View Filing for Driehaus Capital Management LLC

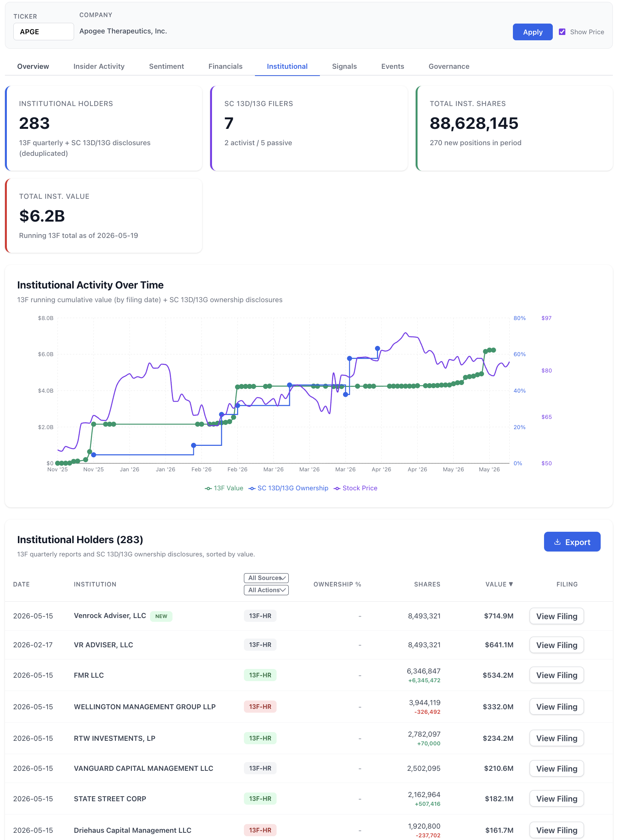(x=557, y=830)
